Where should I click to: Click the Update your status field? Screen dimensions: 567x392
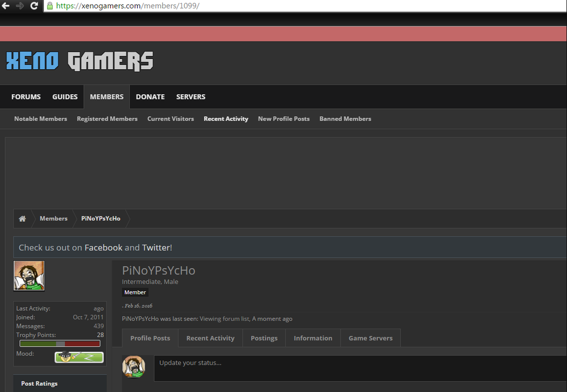tap(360, 368)
